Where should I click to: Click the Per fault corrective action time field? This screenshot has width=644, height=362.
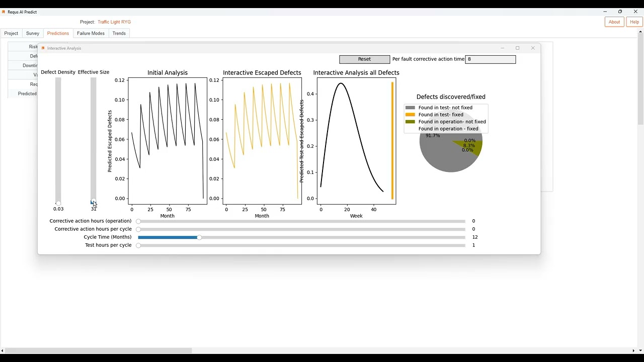click(491, 59)
